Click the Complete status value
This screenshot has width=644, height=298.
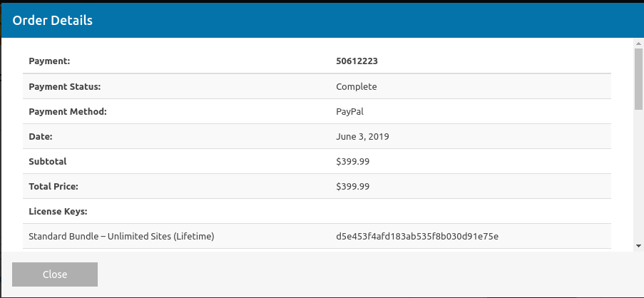point(356,86)
